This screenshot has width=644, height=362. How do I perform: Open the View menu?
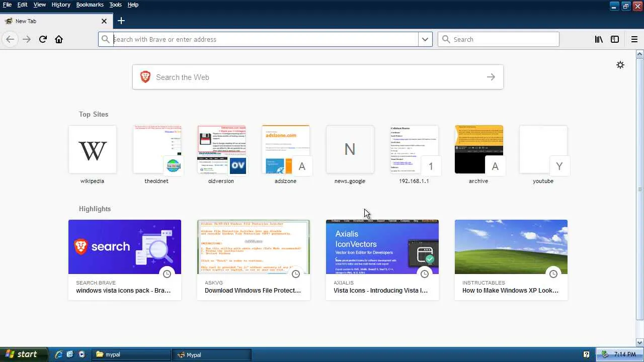point(40,5)
